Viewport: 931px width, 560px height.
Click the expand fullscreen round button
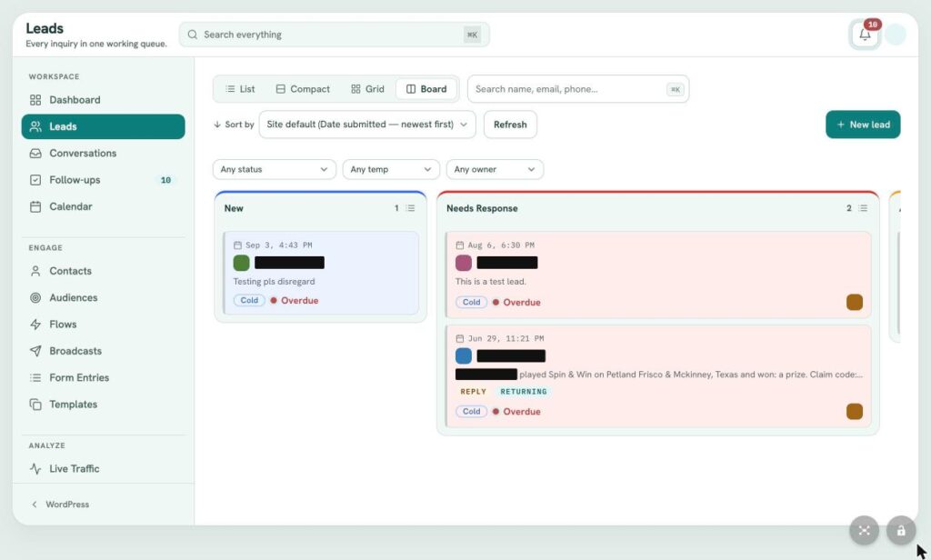pyautogui.click(x=864, y=530)
